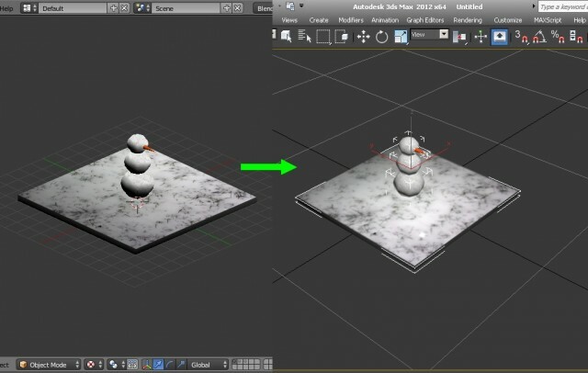588x373 pixels.
Task: Toggle the 3D Snaps button
Action: (521, 37)
